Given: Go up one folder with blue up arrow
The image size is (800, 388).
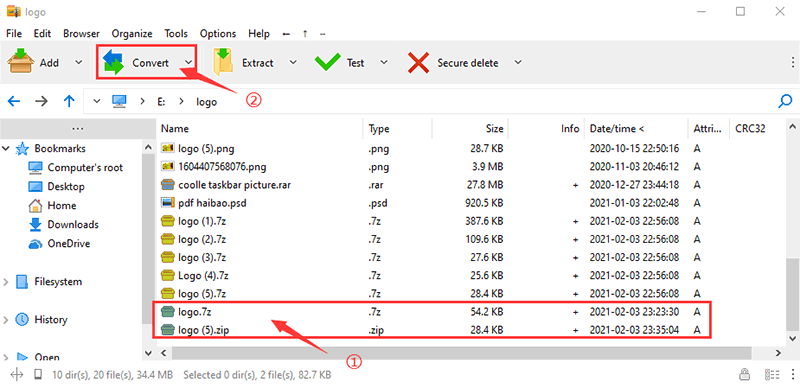Looking at the screenshot, I should point(69,101).
